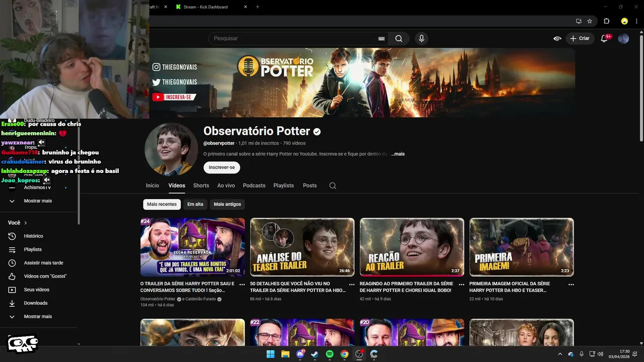Image resolution: width=644 pixels, height=362 pixels.
Task: Open options menu for O TRAILER DA SÉRIE video
Action: [242, 285]
